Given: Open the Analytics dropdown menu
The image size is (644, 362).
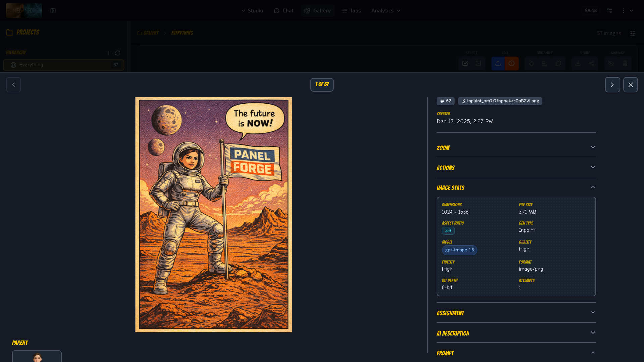Looking at the screenshot, I should tap(386, 11).
